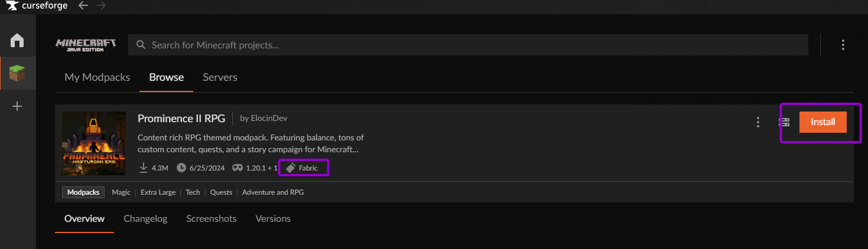Open the Changelog tab
The height and width of the screenshot is (249, 868).
click(145, 218)
